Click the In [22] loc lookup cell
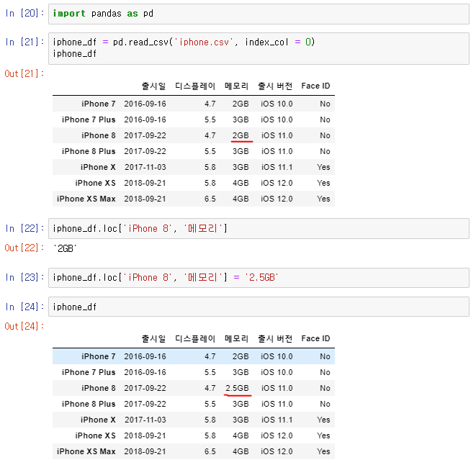The image size is (476, 465). click(x=259, y=229)
